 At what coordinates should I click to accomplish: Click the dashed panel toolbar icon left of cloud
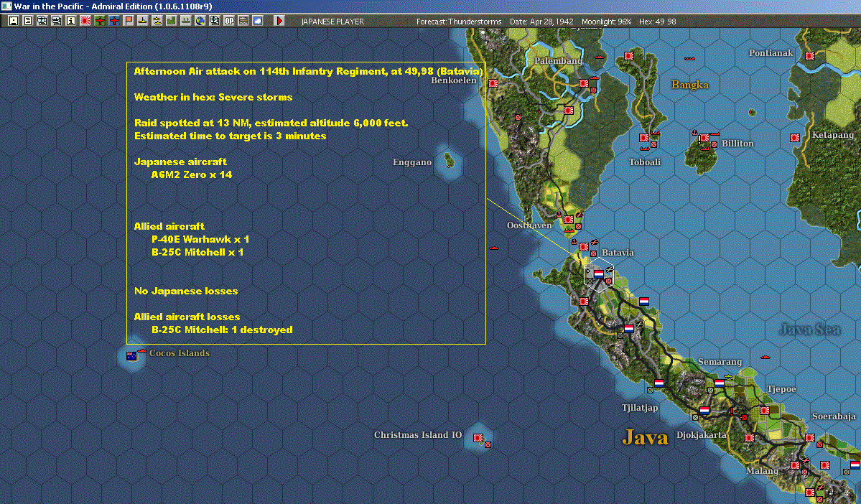[x=243, y=21]
